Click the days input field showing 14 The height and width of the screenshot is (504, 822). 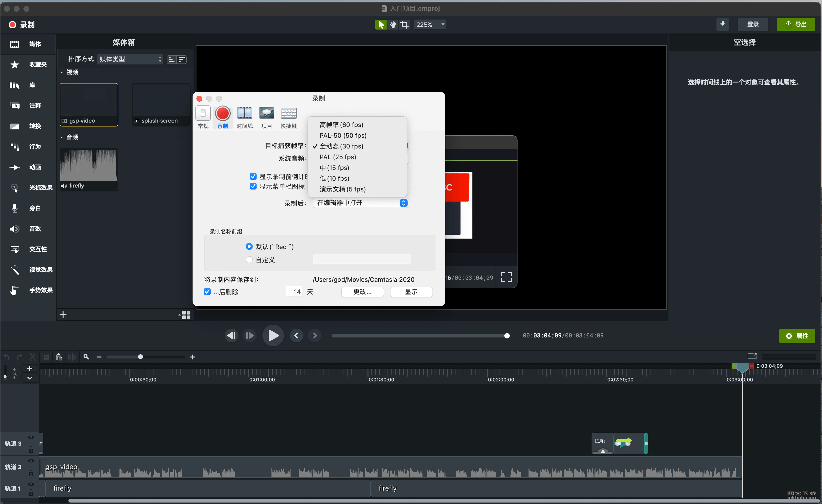coord(294,292)
